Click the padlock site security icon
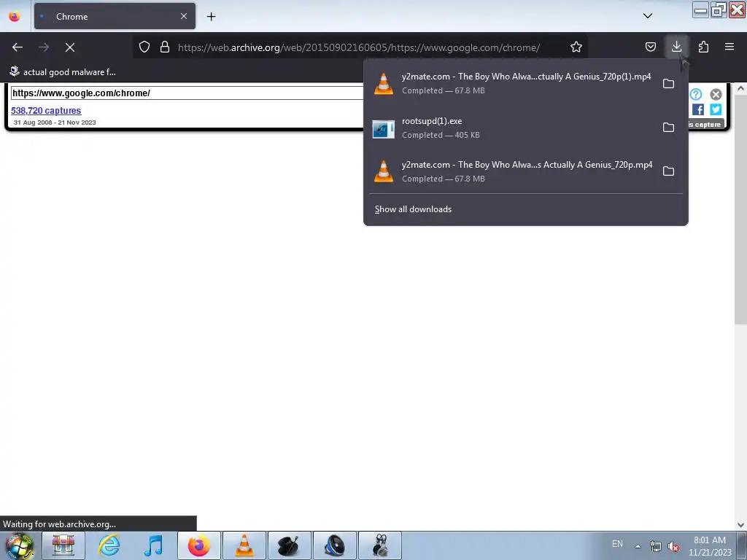 165,47
